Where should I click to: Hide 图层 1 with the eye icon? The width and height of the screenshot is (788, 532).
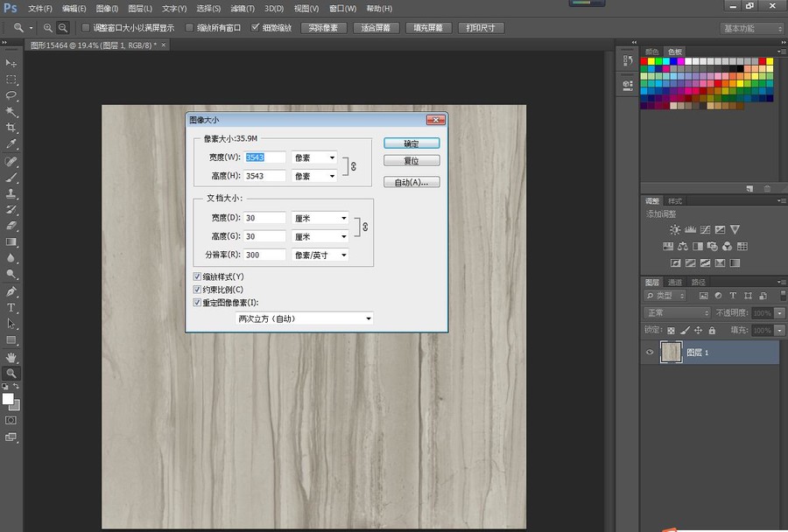click(650, 352)
